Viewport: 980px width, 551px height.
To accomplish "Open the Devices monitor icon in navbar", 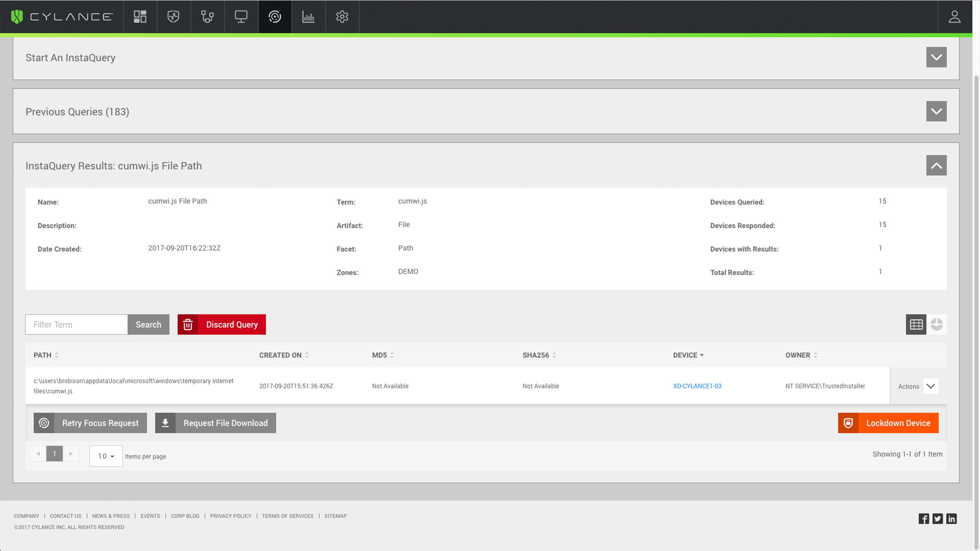I will point(241,17).
